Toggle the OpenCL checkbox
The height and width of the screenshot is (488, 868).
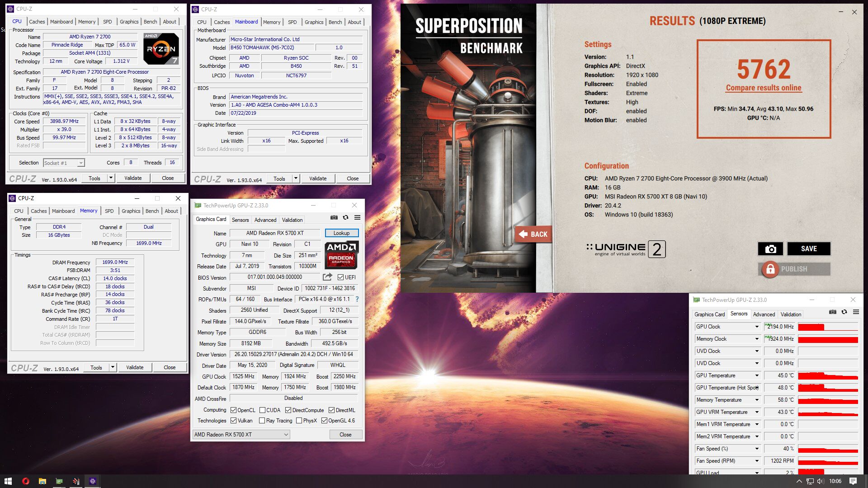tap(234, 410)
